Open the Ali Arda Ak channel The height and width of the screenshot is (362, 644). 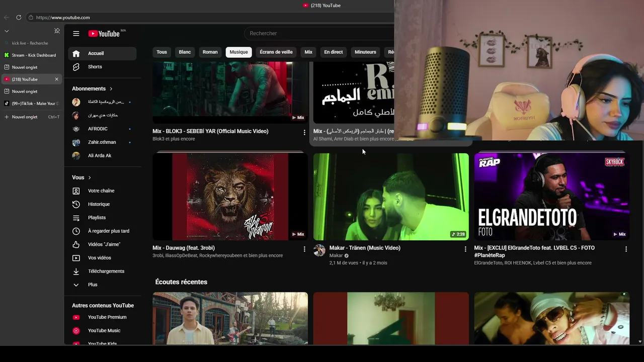(102, 156)
